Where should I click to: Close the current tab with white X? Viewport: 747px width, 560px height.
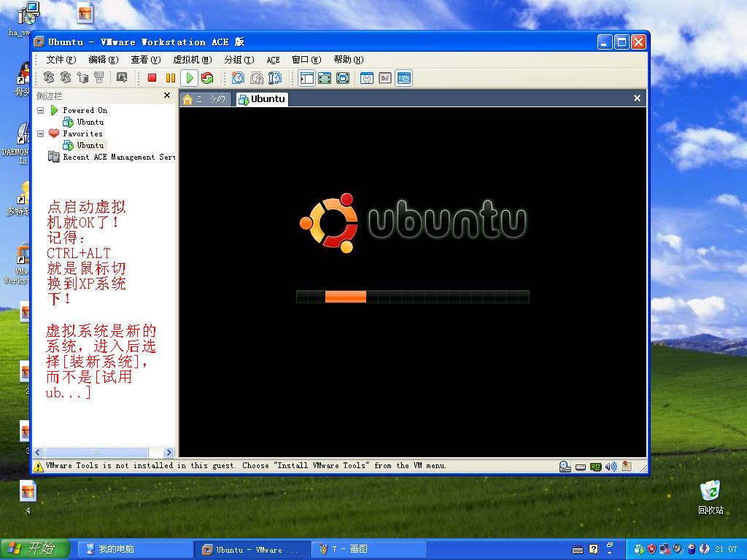637,98
